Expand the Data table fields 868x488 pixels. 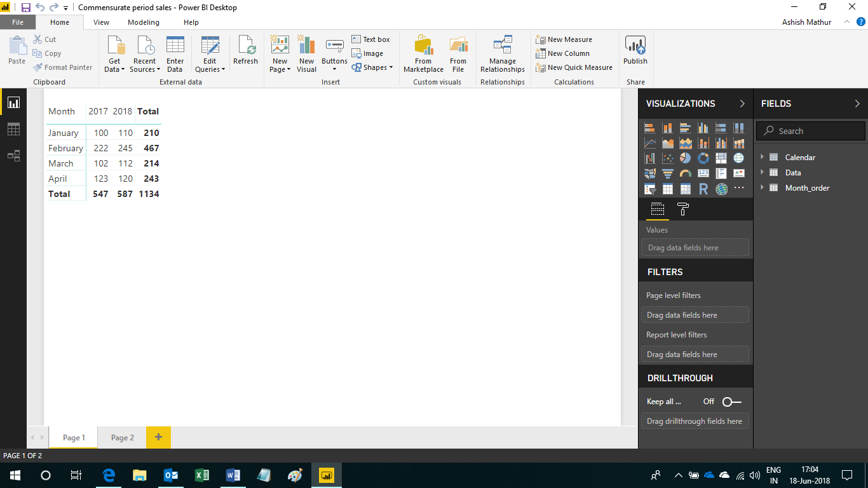[x=762, y=172]
